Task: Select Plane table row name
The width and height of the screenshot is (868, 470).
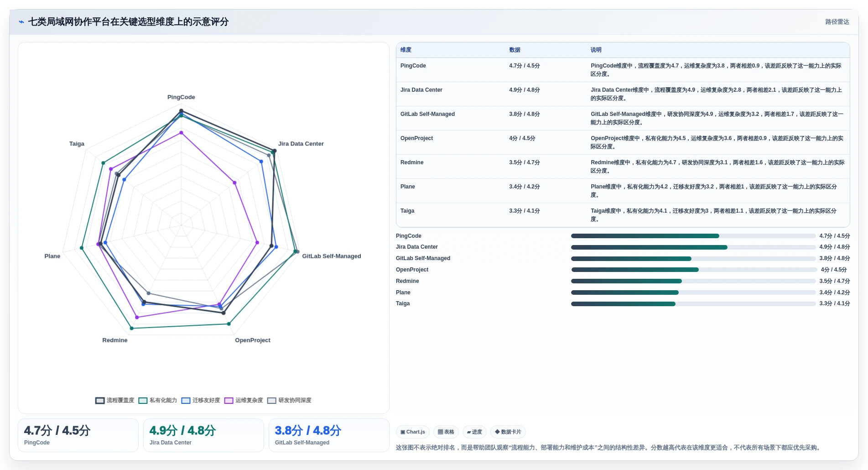Action: coord(408,187)
